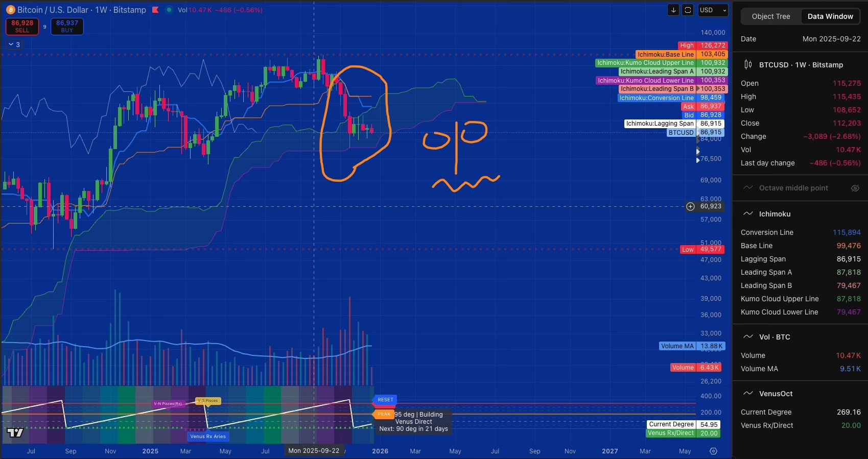Screen dimensions: 868x459
Task: Click the red flag symbol marker
Action: pos(155,10)
